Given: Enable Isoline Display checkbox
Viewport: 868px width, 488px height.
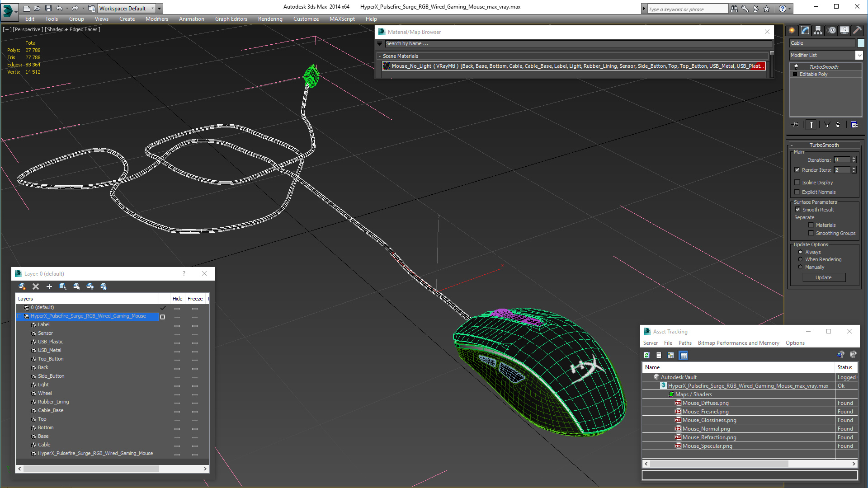Looking at the screenshot, I should point(797,183).
